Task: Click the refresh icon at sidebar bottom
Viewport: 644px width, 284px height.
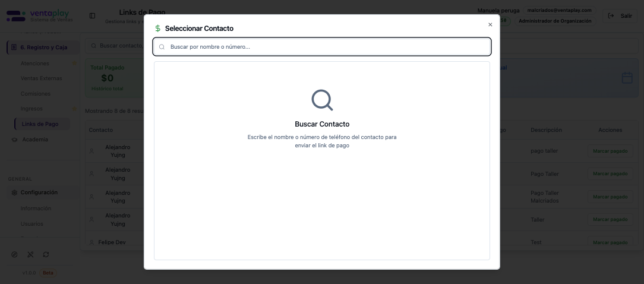Action: click(46, 254)
